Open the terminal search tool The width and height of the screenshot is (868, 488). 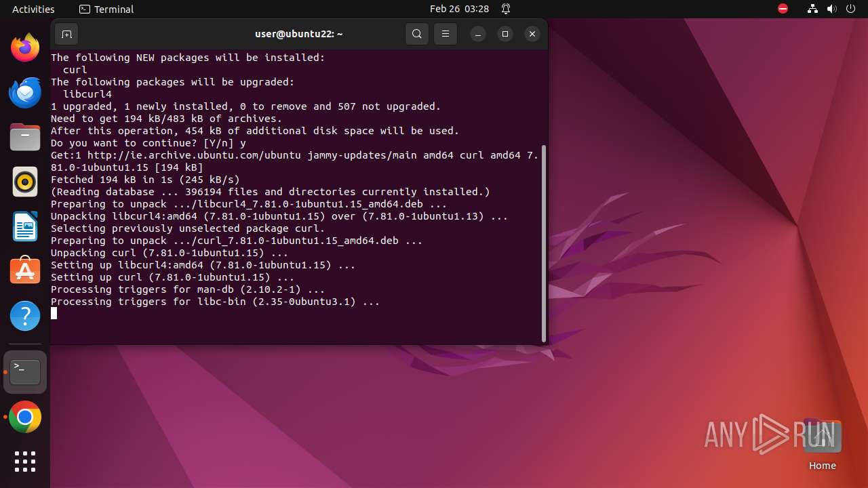(417, 34)
